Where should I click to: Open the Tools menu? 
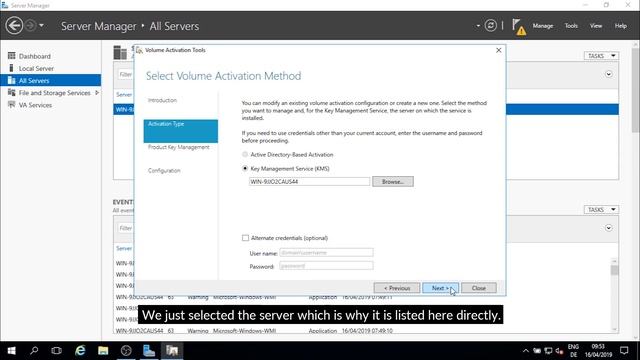point(571,26)
